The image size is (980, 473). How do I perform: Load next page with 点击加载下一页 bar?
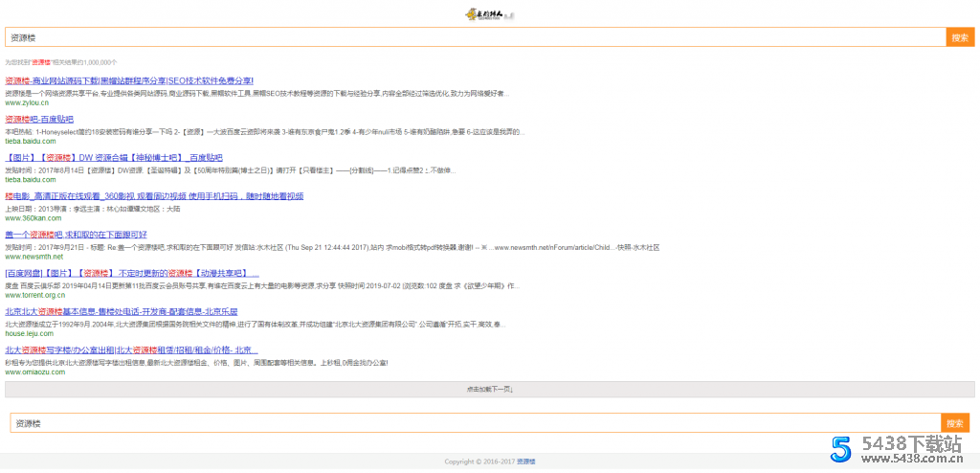click(x=489, y=390)
